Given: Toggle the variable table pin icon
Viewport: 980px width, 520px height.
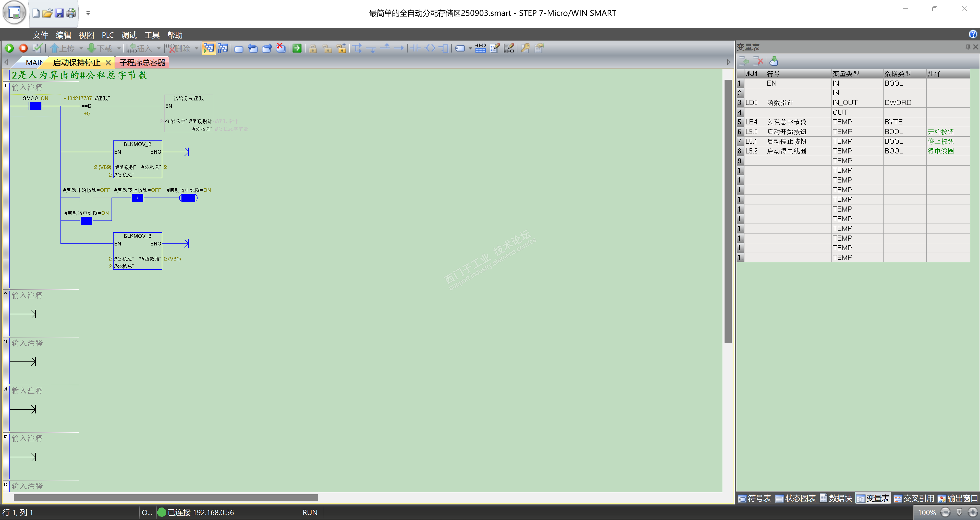Looking at the screenshot, I should point(967,47).
